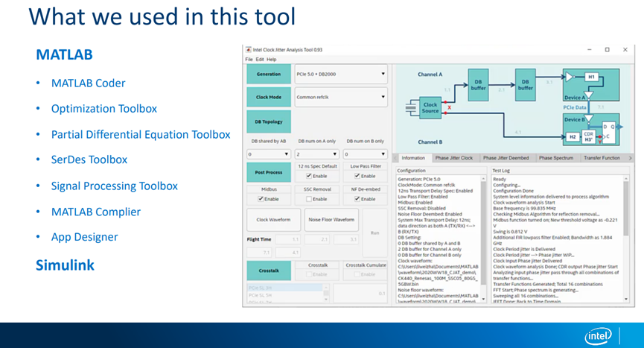Click the PCIe SL list scrollbar

coord(326,294)
